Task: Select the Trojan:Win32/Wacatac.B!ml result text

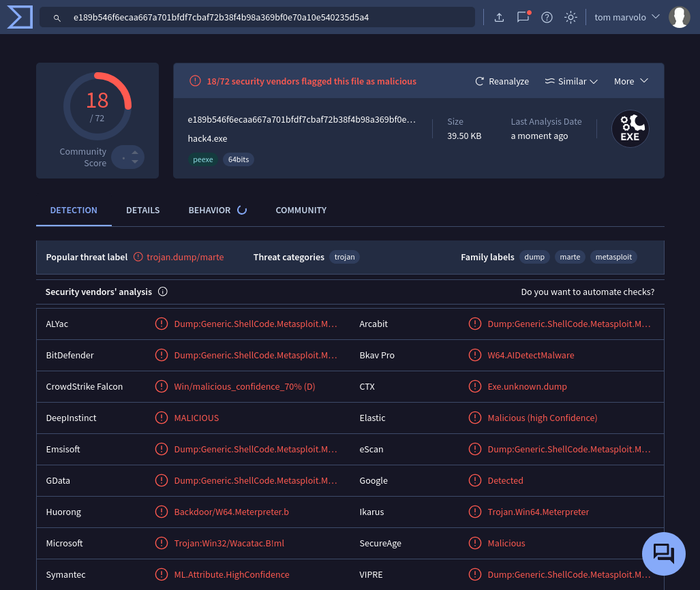Action: pyautogui.click(x=229, y=543)
